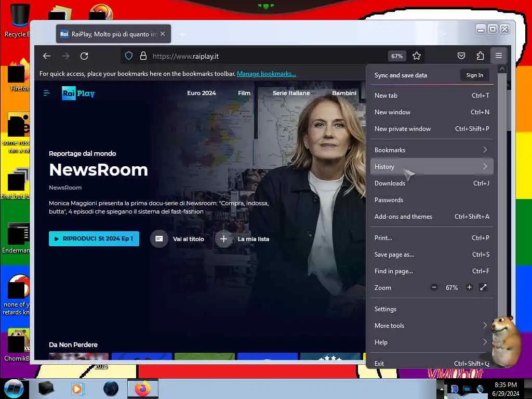Close the Firefox hamburger application menu

498,56
